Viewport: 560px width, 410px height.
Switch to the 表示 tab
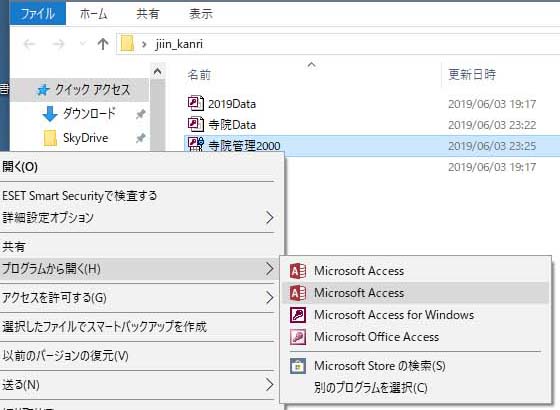pyautogui.click(x=201, y=14)
